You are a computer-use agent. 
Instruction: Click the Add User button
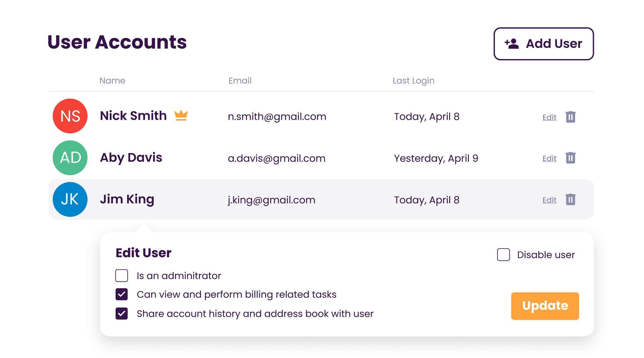543,43
